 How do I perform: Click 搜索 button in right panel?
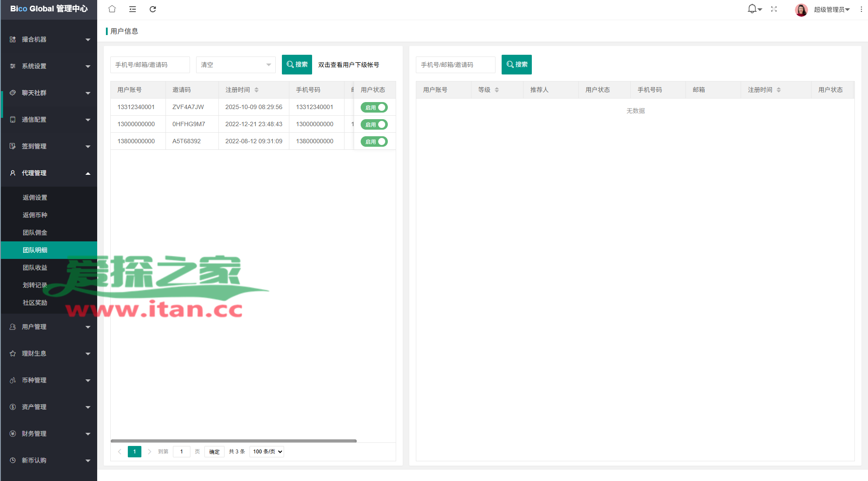click(x=517, y=65)
